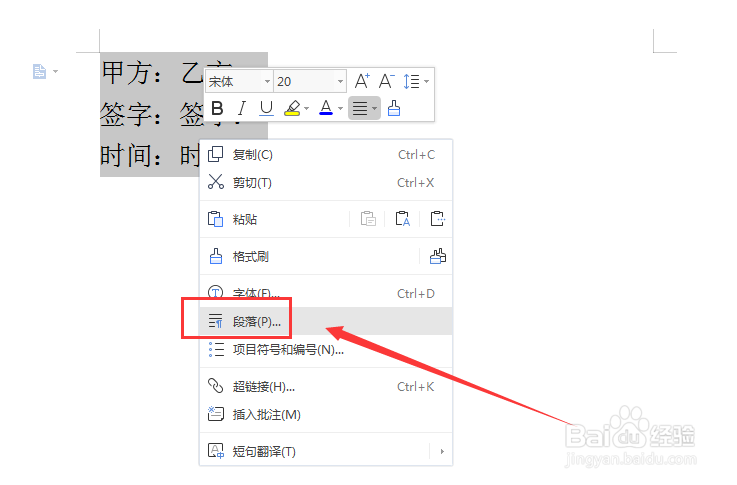Expand the 短句翻译 submenu arrow
737x485 pixels.
click(442, 452)
